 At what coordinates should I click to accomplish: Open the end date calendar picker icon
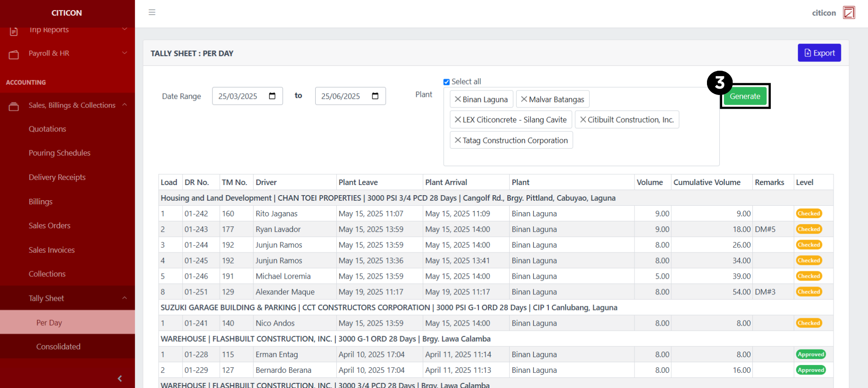[x=375, y=96]
